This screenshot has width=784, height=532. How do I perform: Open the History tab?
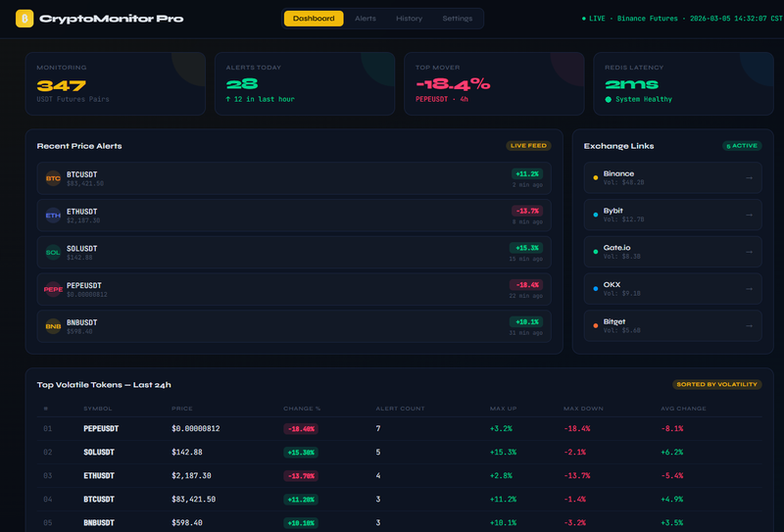pyautogui.click(x=410, y=19)
